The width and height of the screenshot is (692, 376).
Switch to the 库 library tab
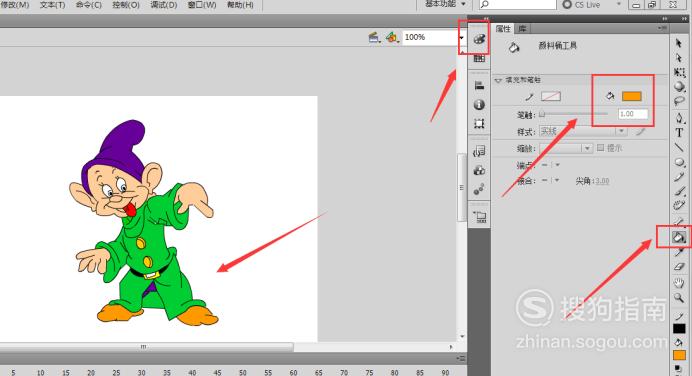523,29
